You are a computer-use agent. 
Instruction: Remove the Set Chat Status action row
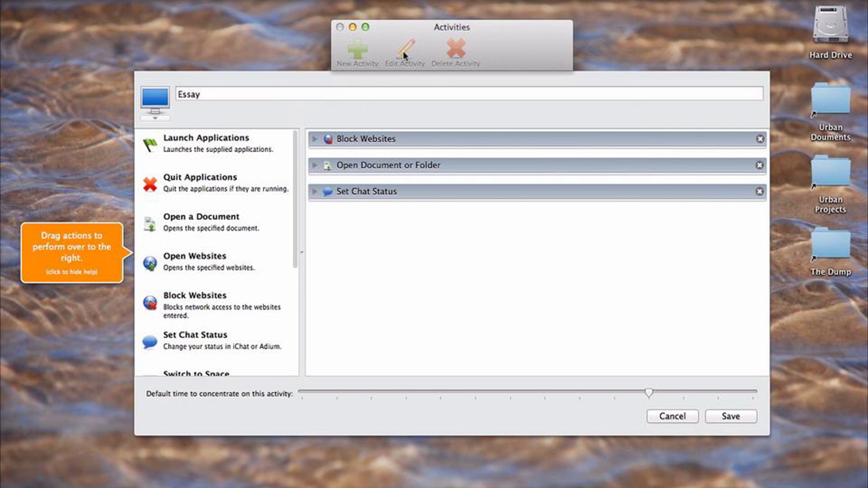click(x=759, y=192)
